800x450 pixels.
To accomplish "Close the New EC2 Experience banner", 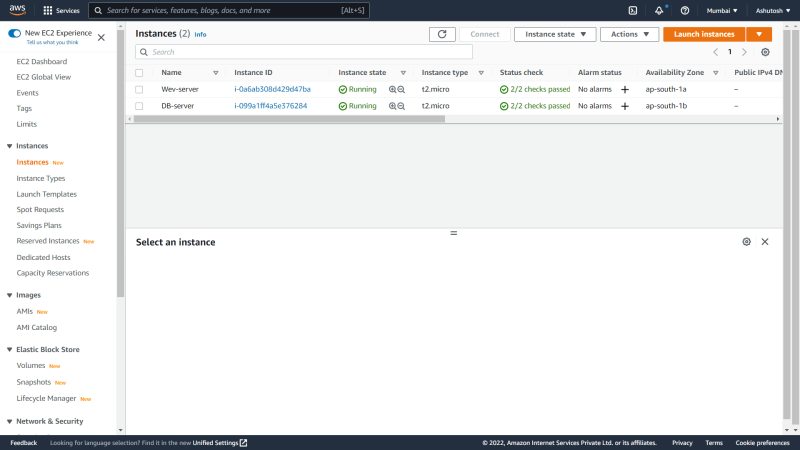I will [101, 37].
